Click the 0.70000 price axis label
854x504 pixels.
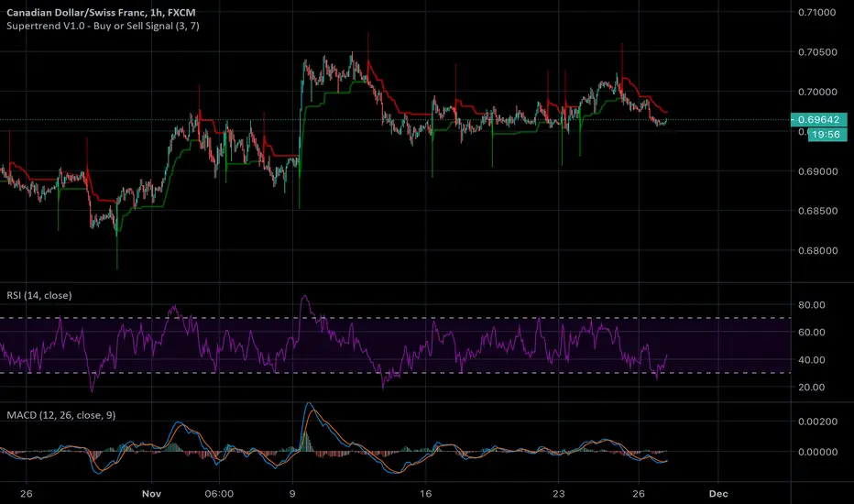pyautogui.click(x=817, y=92)
